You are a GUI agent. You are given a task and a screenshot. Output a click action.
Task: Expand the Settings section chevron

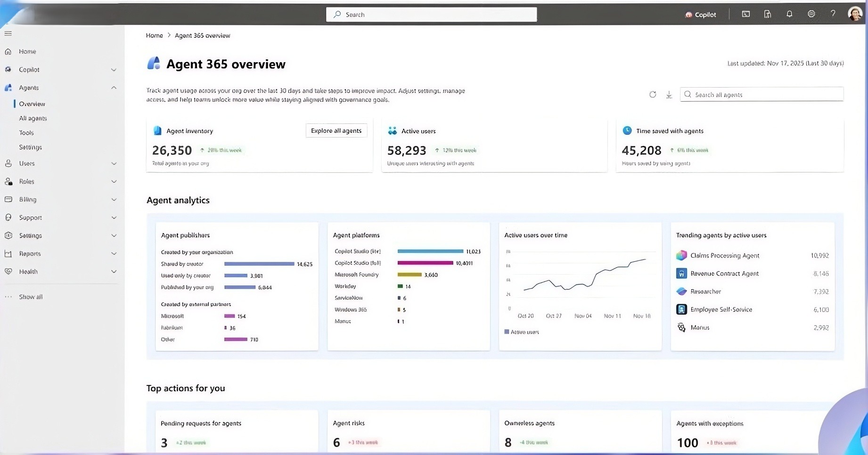coord(114,236)
